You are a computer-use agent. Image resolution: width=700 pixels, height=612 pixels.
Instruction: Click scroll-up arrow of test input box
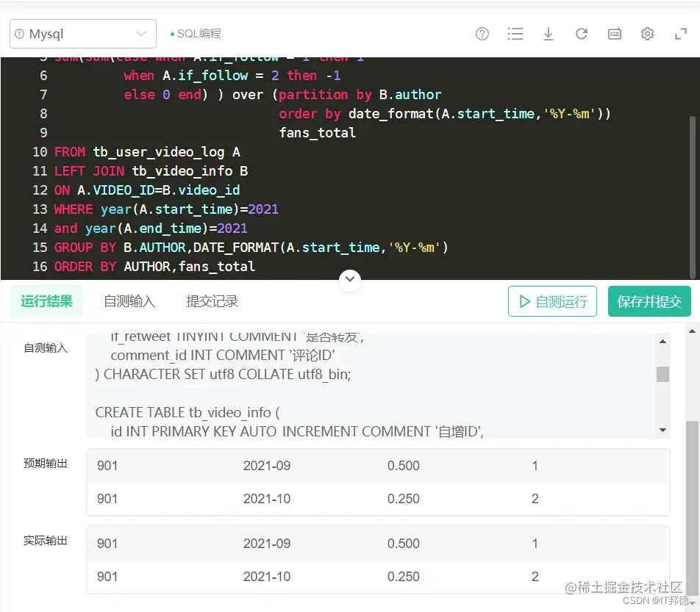coord(663,341)
